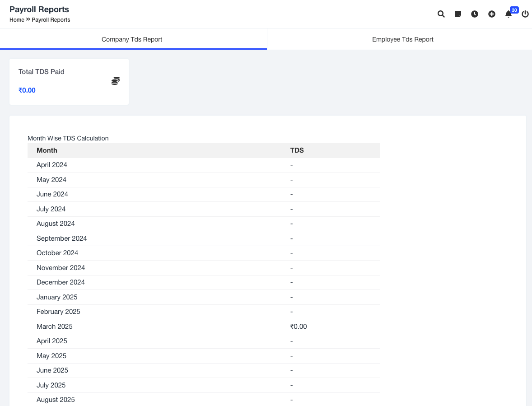Click the plus quick-add icon

pyautogui.click(x=492, y=14)
